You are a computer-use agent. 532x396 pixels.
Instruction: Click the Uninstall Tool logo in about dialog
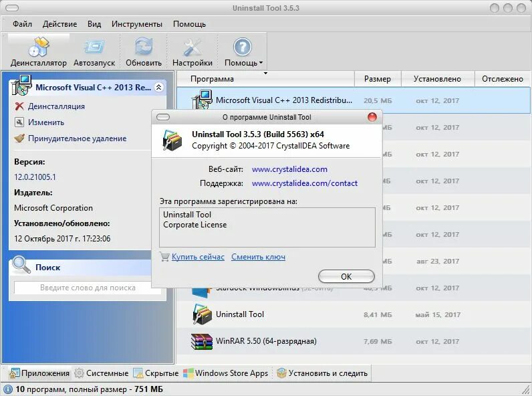[172, 140]
